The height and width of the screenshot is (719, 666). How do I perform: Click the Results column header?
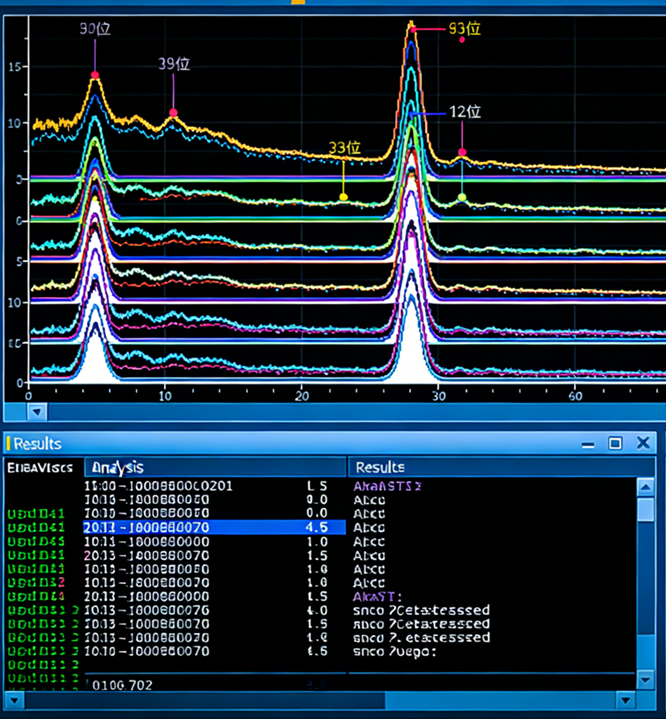380,467
